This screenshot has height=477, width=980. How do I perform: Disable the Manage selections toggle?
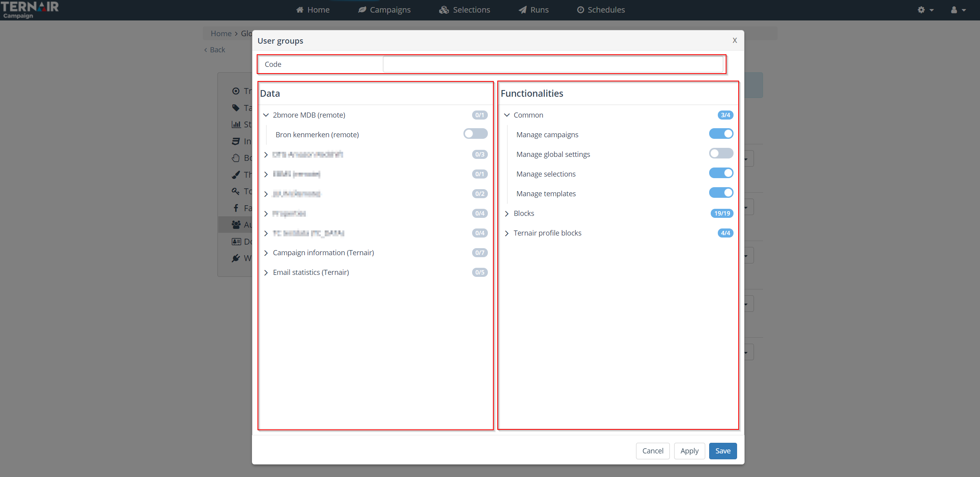tap(721, 173)
